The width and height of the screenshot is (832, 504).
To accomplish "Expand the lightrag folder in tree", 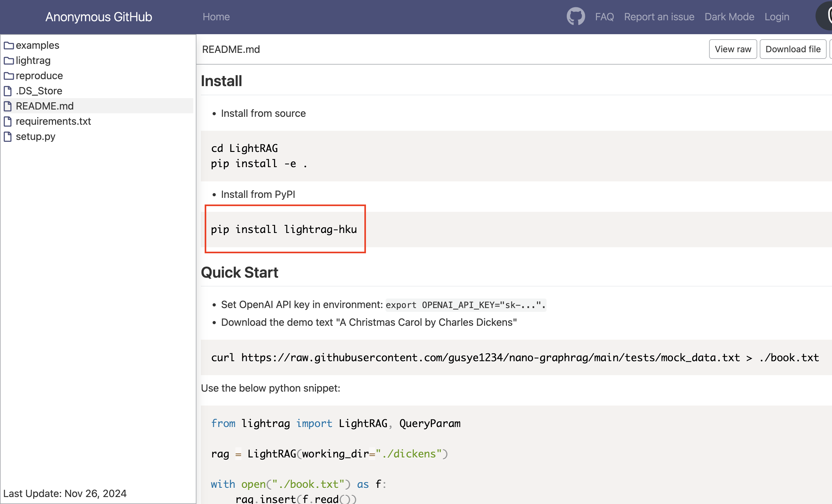I will (33, 60).
